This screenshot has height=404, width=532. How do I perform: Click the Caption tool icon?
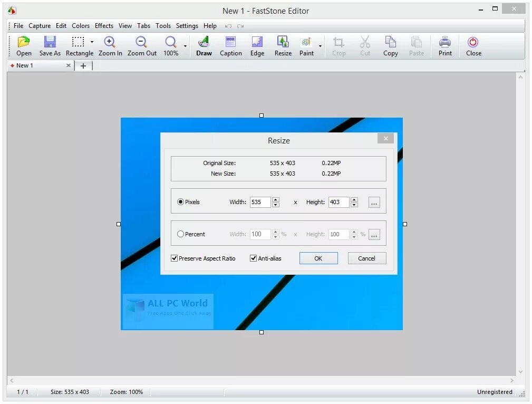click(x=230, y=42)
